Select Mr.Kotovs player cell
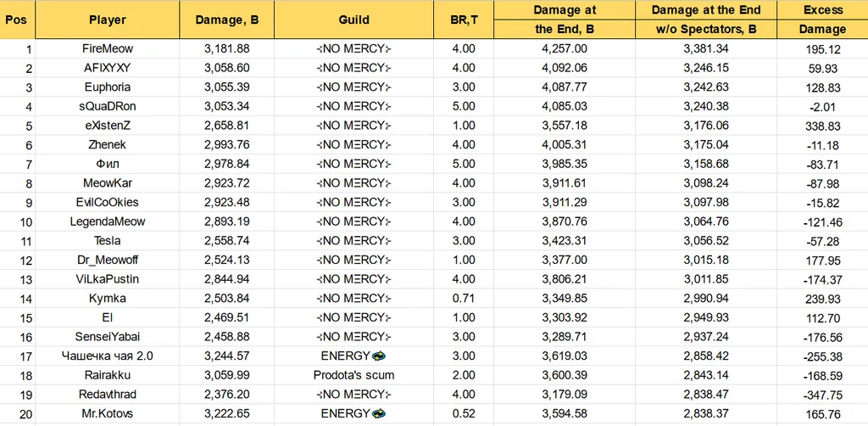Image resolution: width=868 pixels, height=426 pixels. tap(108, 414)
